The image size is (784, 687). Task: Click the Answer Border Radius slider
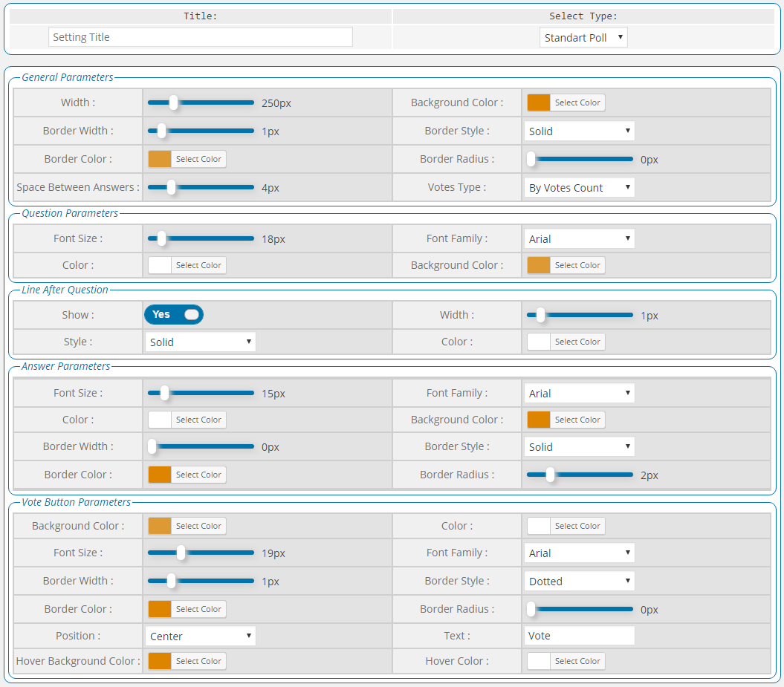pos(580,475)
